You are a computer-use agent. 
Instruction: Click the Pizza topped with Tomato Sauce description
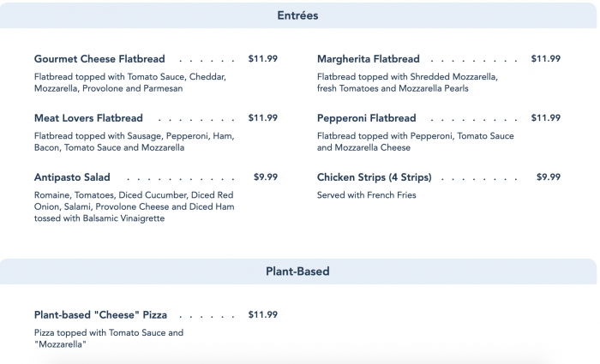click(x=109, y=338)
